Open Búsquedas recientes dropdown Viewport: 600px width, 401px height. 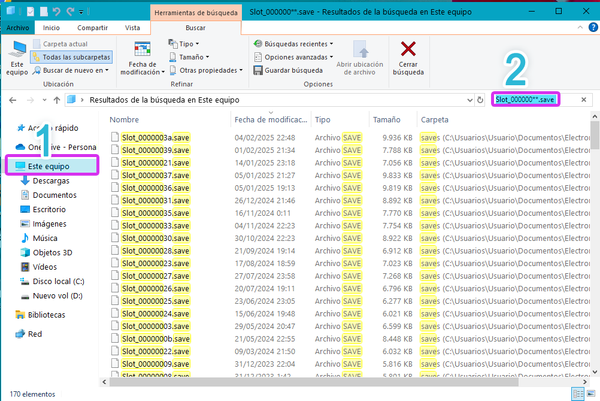[x=293, y=44]
